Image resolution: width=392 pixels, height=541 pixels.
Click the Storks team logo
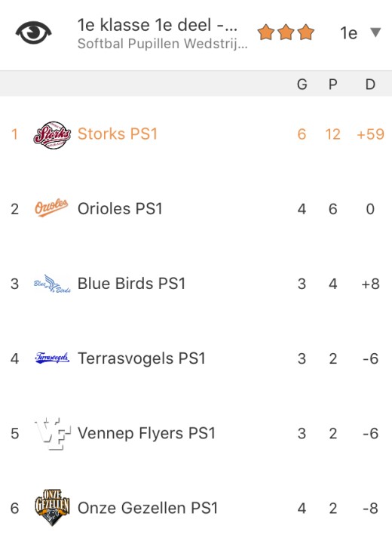52,135
